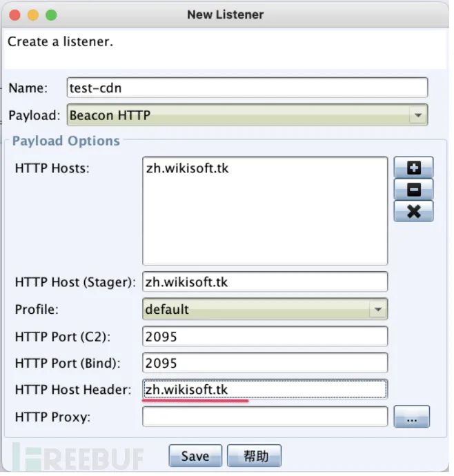Click the minus icon to remove host
This screenshot has height=476, width=454.
tap(413, 190)
